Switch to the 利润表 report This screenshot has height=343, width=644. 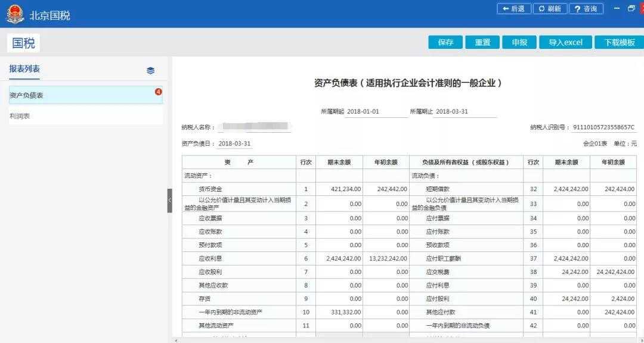point(20,116)
